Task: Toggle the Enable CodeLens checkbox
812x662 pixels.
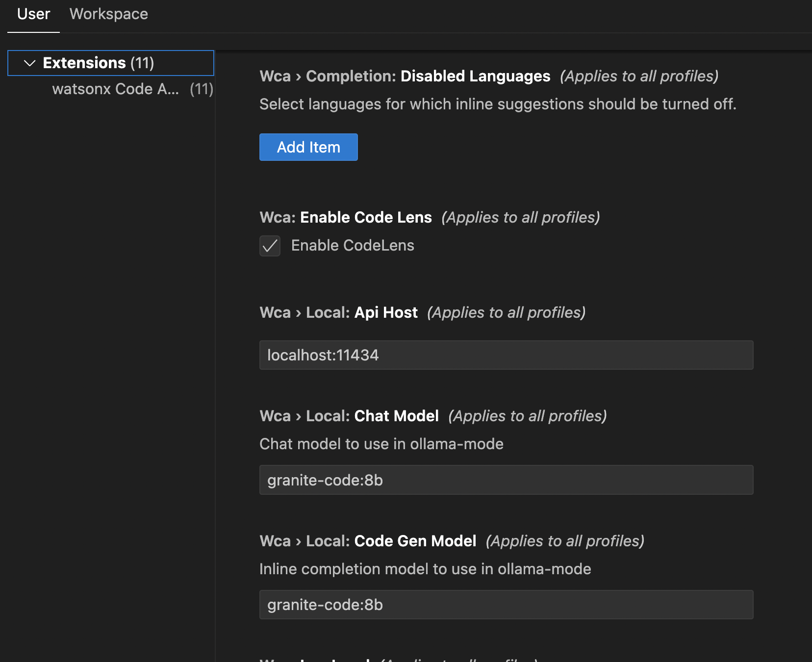Action: pos(270,246)
